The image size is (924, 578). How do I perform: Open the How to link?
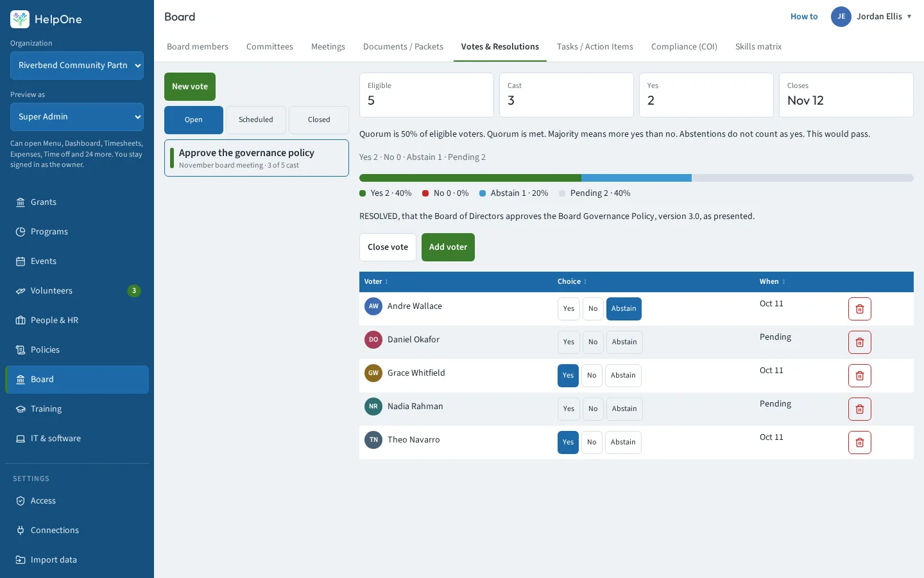point(804,17)
